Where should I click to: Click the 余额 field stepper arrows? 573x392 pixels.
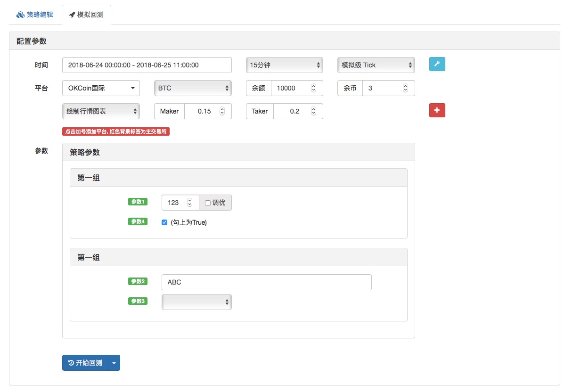(314, 88)
